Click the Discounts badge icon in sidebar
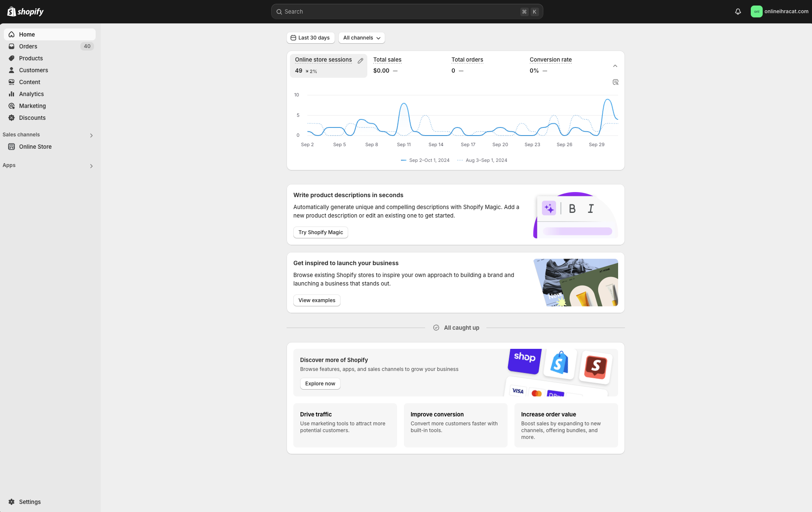This screenshot has width=812, height=512. tap(11, 118)
